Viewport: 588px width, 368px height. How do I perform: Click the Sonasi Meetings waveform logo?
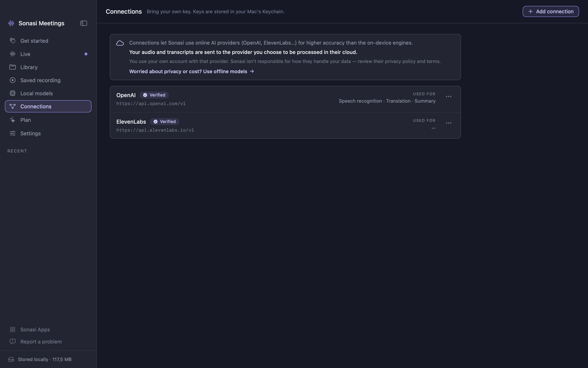pos(11,23)
